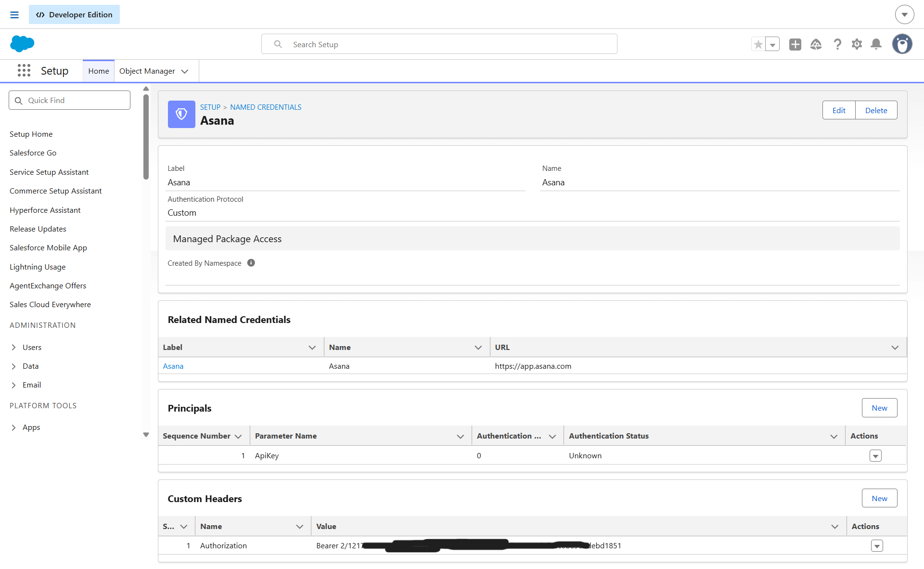Expand the Email tree node
The image size is (924, 569).
pos(13,385)
